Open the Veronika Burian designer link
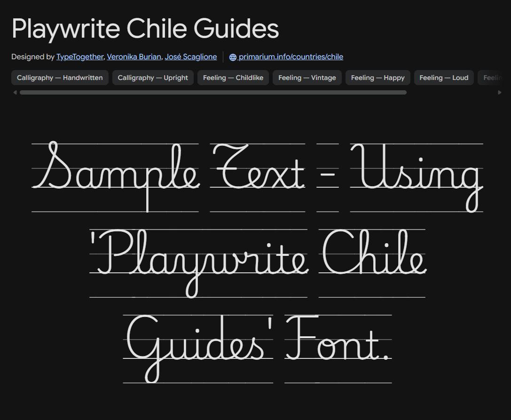 [134, 57]
